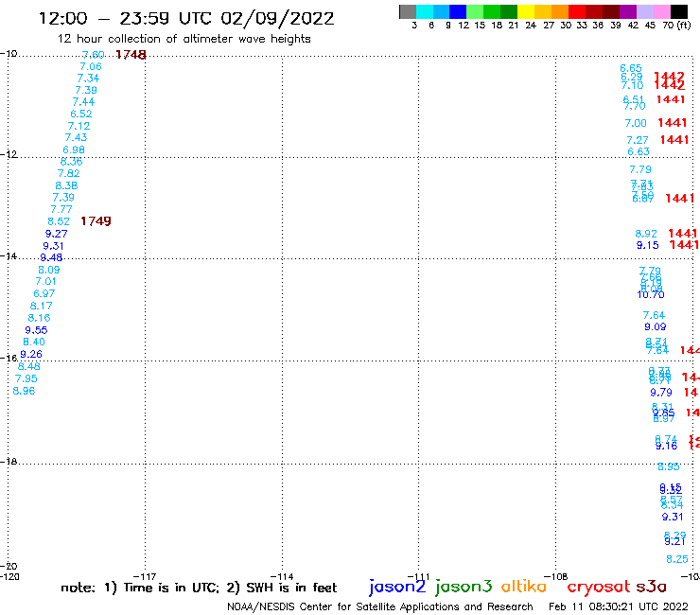Click the cryosat satellite label
The height and width of the screenshot is (615, 700).
(599, 586)
